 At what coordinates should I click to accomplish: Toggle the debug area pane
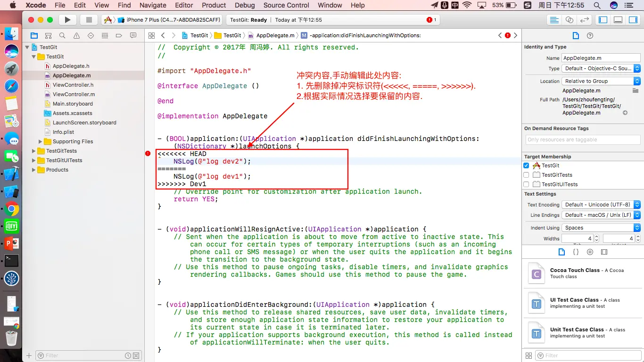pos(618,20)
